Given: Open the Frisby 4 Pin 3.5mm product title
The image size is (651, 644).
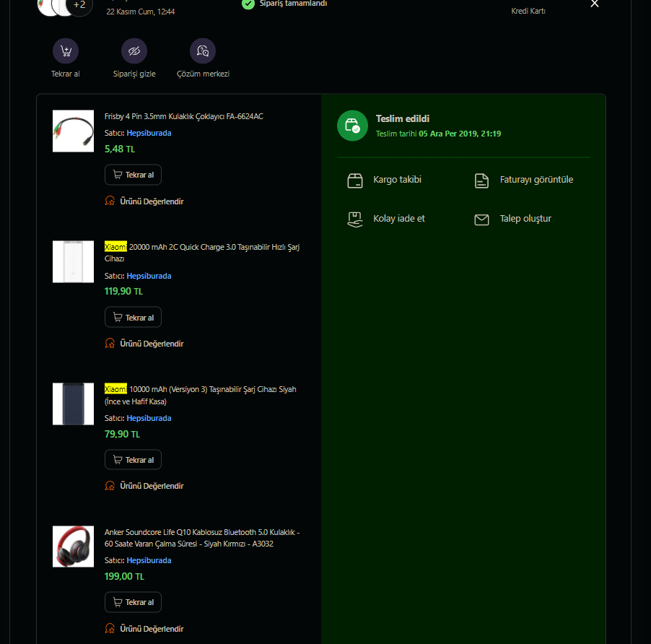Looking at the screenshot, I should (x=183, y=117).
